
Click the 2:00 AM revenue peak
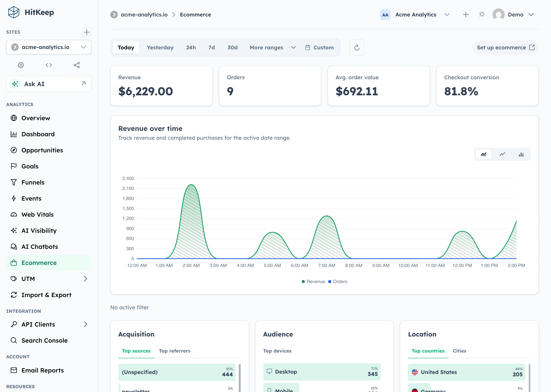coord(191,185)
